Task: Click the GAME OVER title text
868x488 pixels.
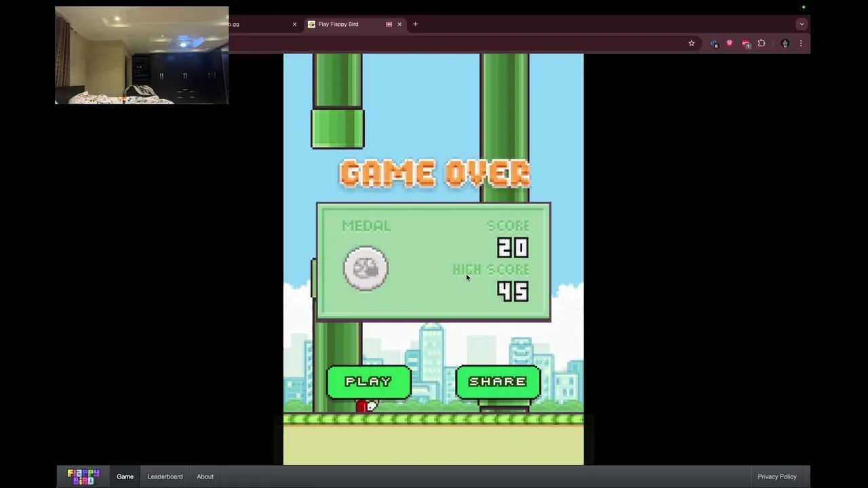Action: [x=435, y=174]
